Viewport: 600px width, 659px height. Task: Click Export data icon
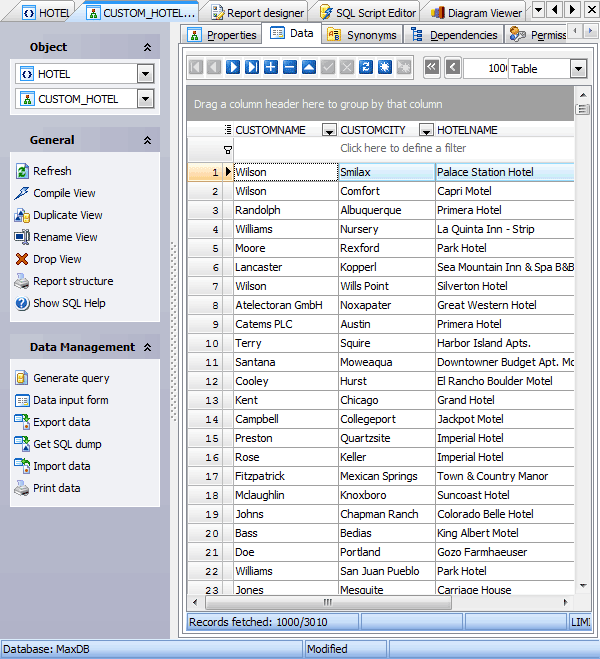point(21,422)
